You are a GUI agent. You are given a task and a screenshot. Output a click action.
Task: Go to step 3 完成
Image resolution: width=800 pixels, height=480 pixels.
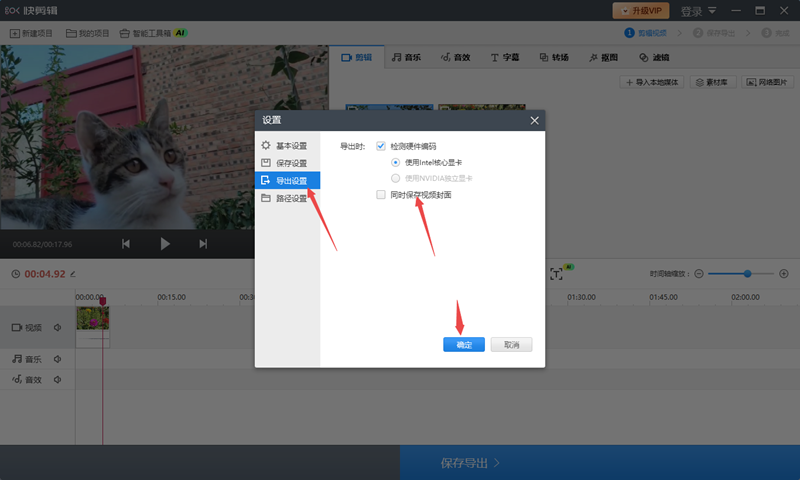776,33
